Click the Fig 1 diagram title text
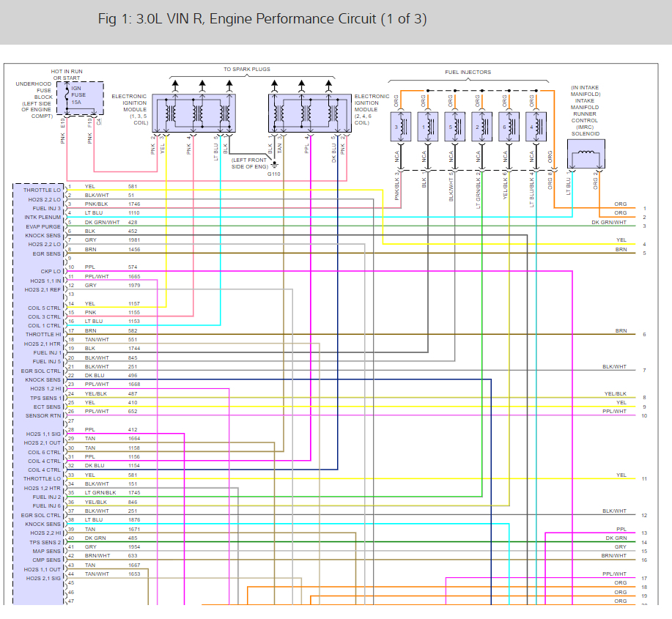The height and width of the screenshot is (619, 672). 262,19
